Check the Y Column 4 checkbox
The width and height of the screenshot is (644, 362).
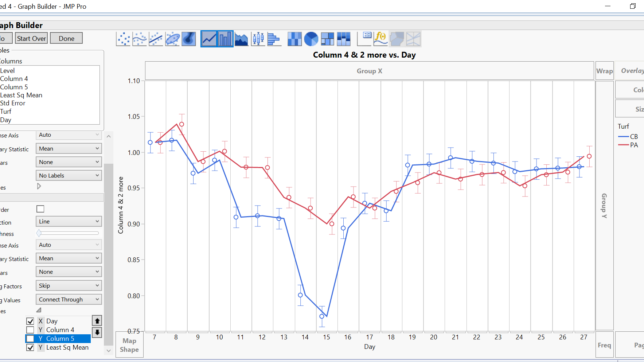pyautogui.click(x=30, y=330)
